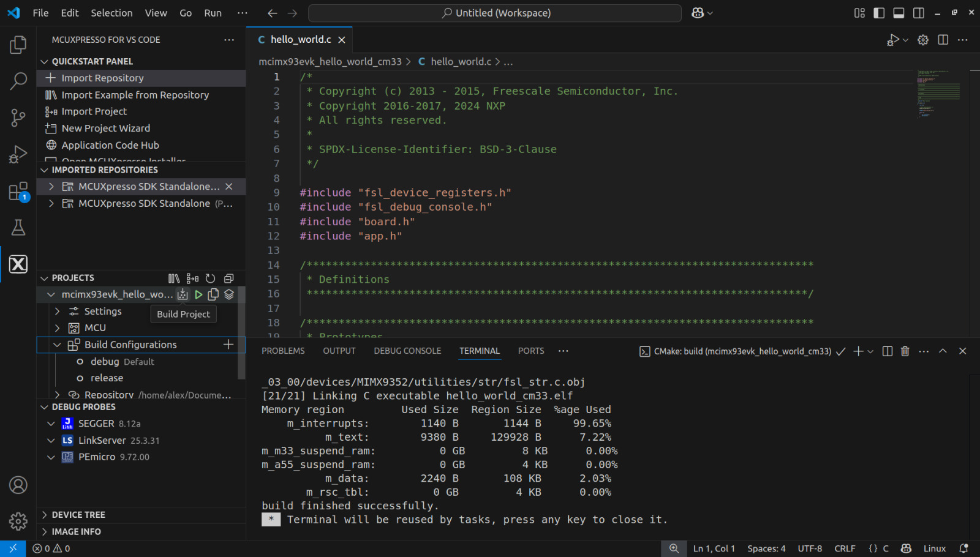This screenshot has width=980, height=557.
Task: Open the Run menu
Action: [213, 12]
